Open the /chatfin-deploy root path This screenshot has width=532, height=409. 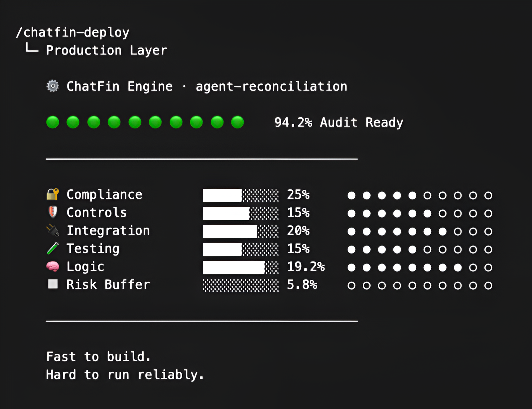click(73, 32)
